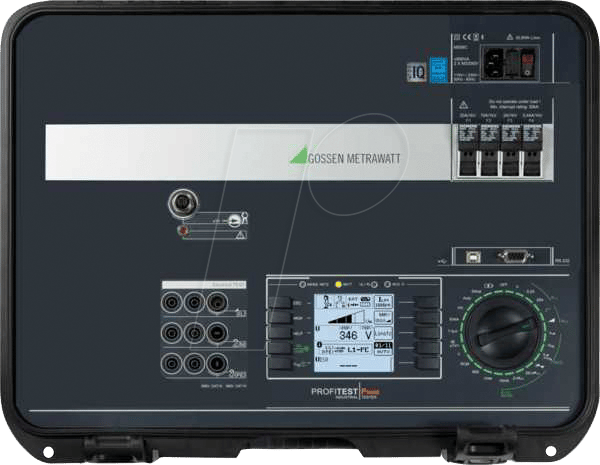Click the bottom-right socket of the socket block
This screenshot has height=465, width=600.
[217, 364]
